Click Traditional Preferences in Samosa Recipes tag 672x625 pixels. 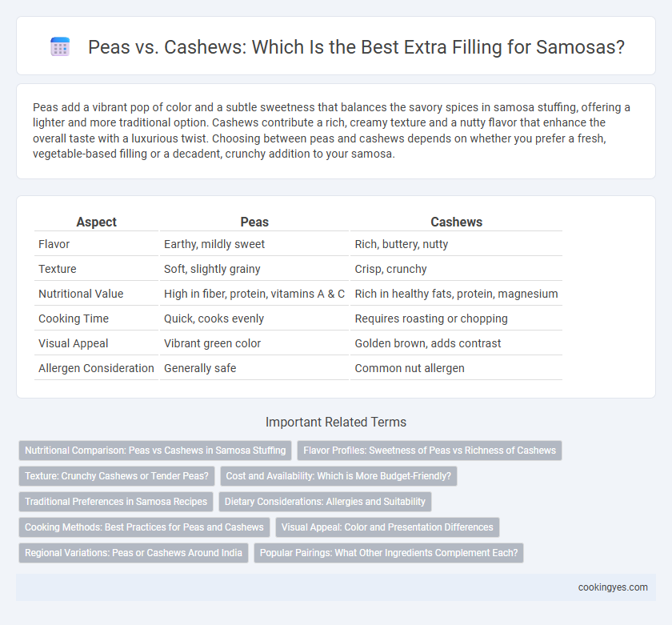pos(116,502)
